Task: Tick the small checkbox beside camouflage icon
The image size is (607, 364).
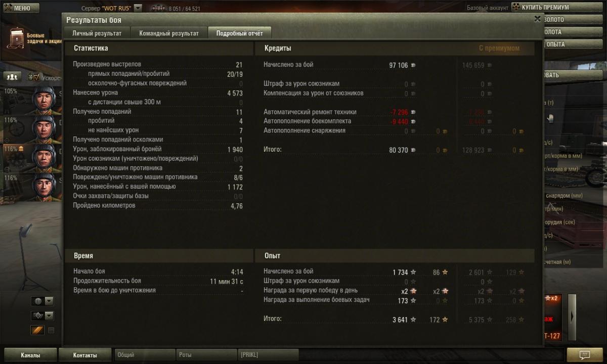Action: click(x=51, y=331)
